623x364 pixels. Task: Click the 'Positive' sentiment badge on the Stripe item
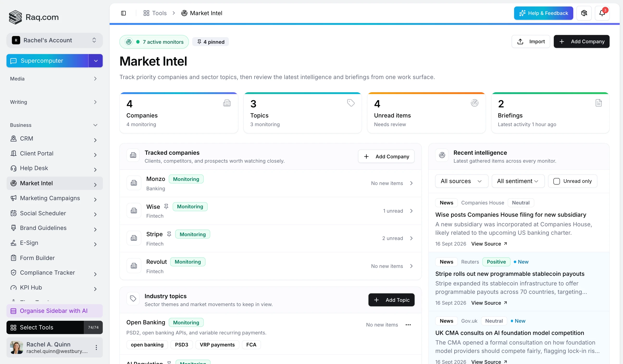point(496,262)
